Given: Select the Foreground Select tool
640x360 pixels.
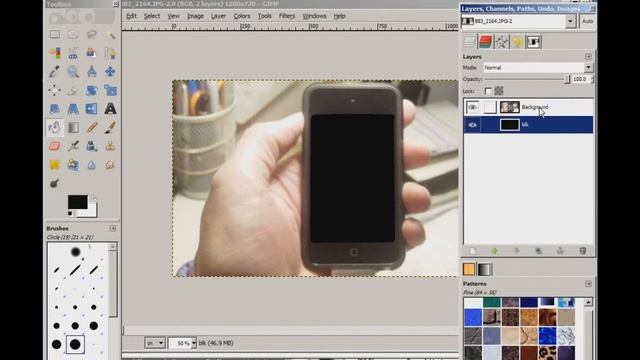Looking at the screenshot, I should tap(91, 53).
